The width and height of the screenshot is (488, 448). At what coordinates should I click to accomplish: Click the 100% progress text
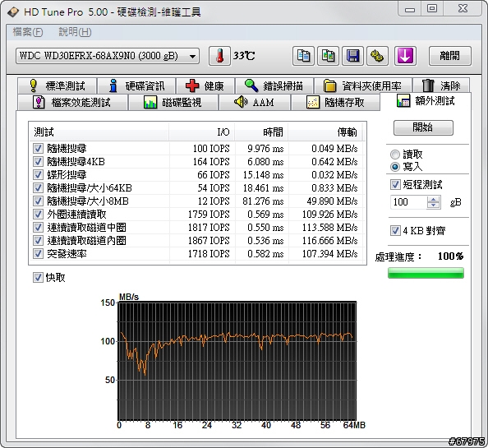pos(450,256)
